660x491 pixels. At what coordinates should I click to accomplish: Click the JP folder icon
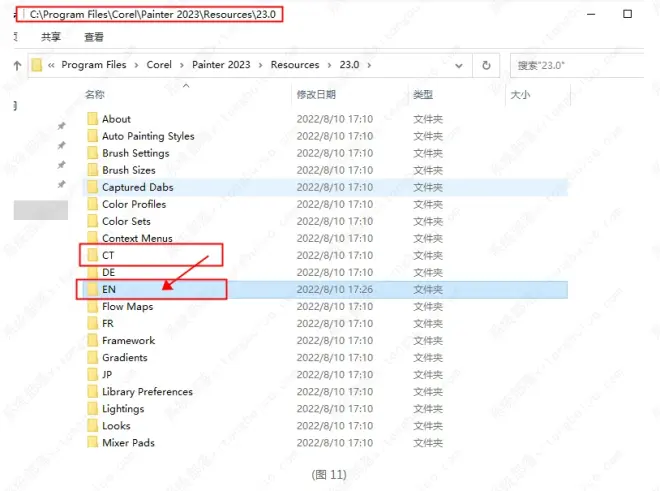pyautogui.click(x=93, y=374)
